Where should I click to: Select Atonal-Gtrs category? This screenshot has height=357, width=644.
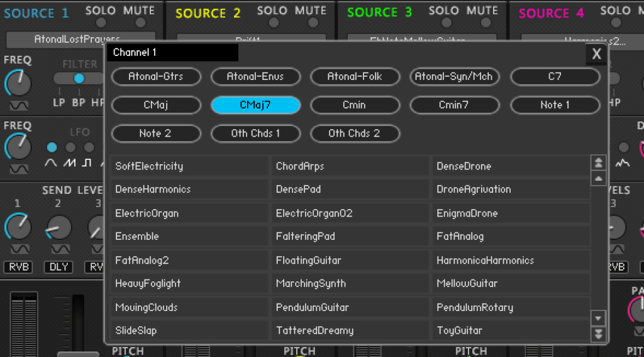pyautogui.click(x=156, y=77)
